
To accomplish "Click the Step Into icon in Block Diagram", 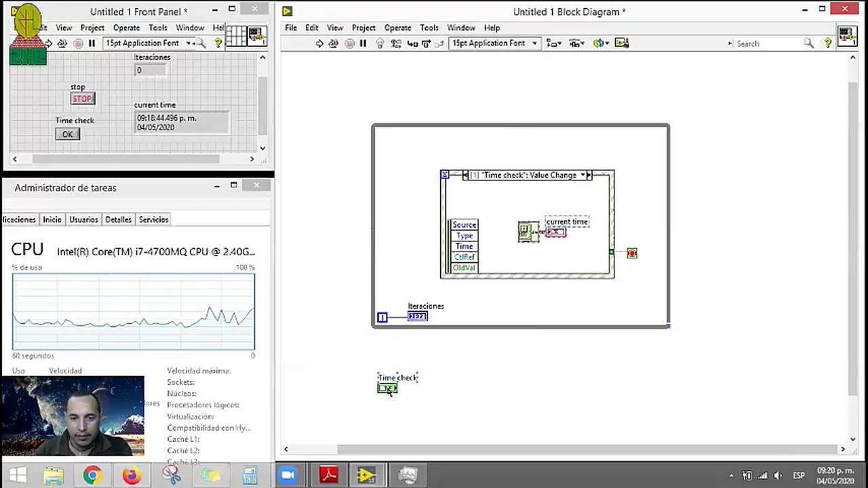I will (412, 43).
